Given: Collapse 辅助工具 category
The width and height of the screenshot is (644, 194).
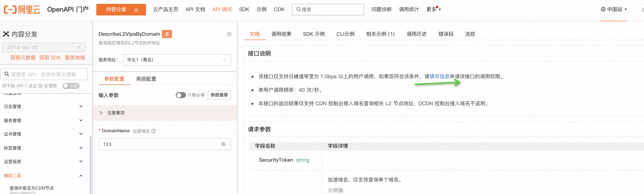Looking at the screenshot, I should coord(43,175).
